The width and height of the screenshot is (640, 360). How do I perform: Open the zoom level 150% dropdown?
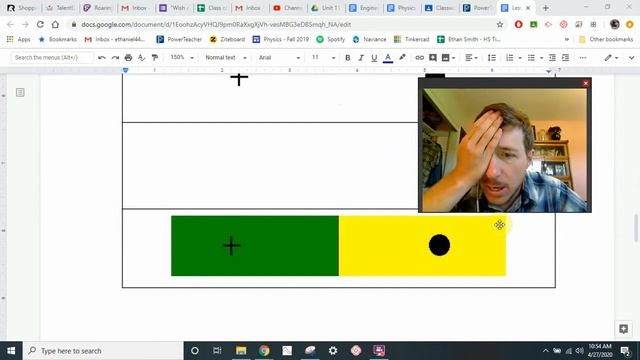[182, 58]
